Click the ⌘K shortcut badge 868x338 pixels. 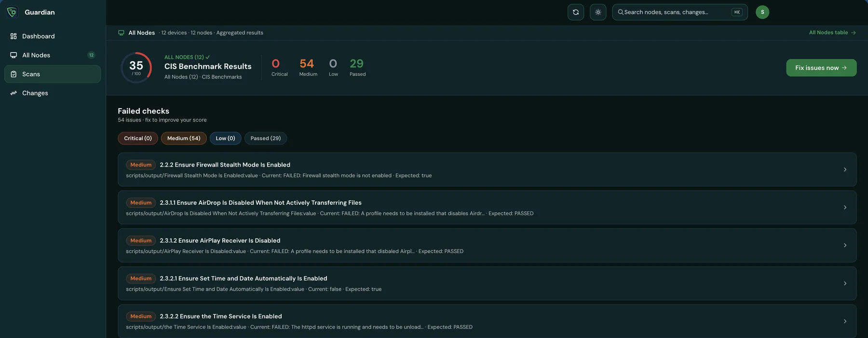[737, 12]
